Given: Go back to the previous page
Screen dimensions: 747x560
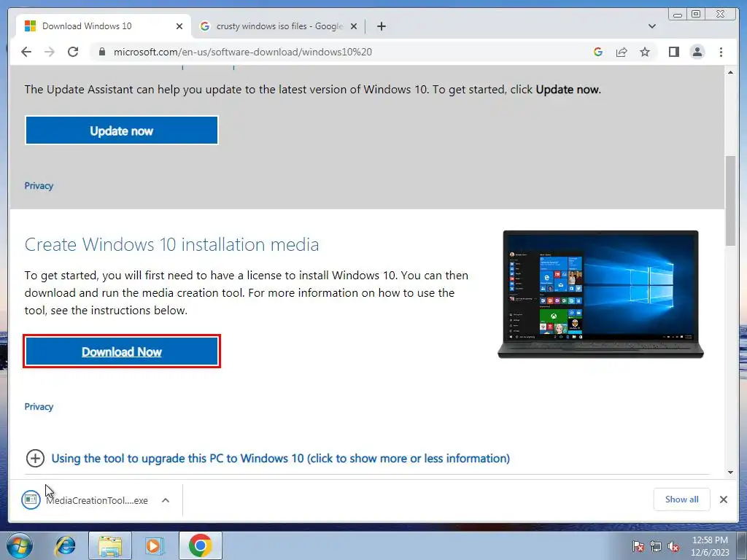Looking at the screenshot, I should 26,52.
